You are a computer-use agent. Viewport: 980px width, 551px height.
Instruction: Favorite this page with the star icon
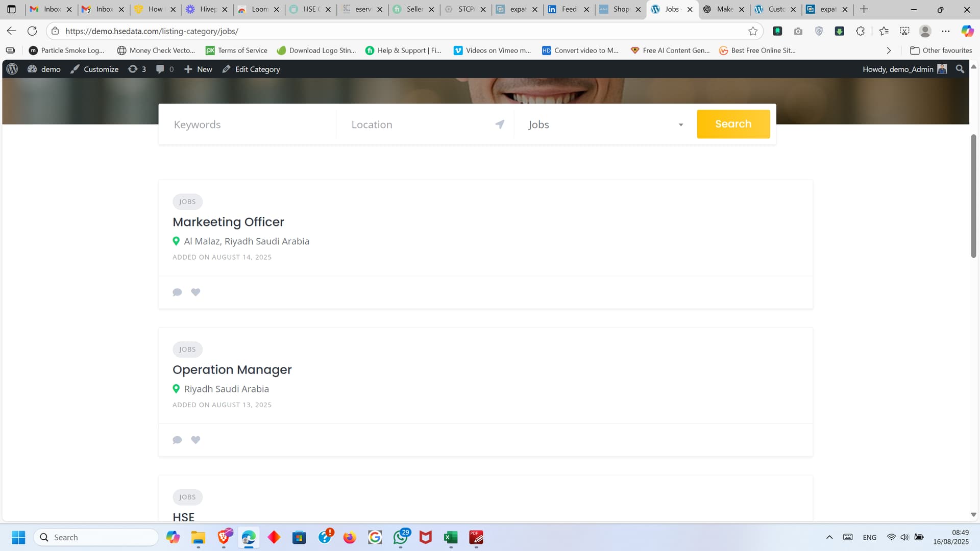(x=752, y=31)
